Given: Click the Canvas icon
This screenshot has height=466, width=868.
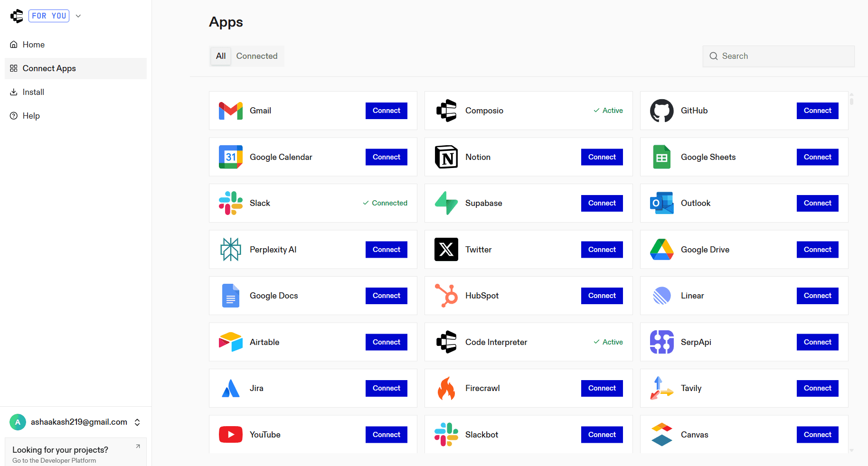Looking at the screenshot, I should 662,435.
